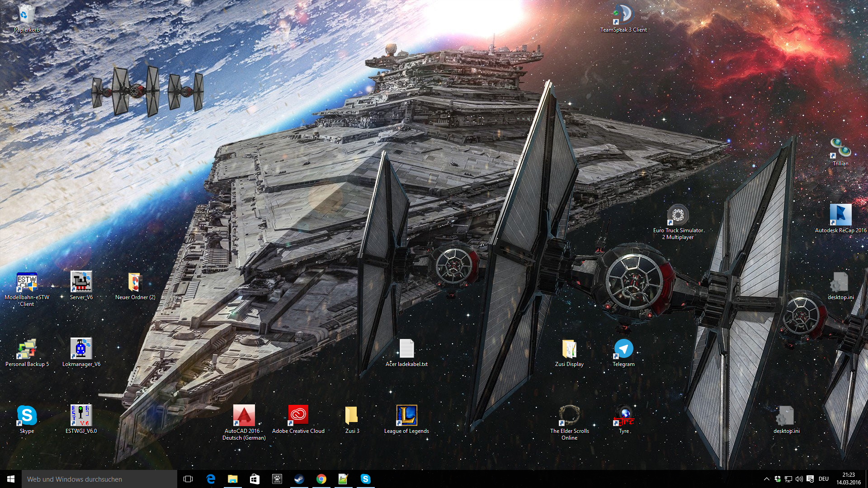Click the Lokmanager_V6 icon

[81, 353]
